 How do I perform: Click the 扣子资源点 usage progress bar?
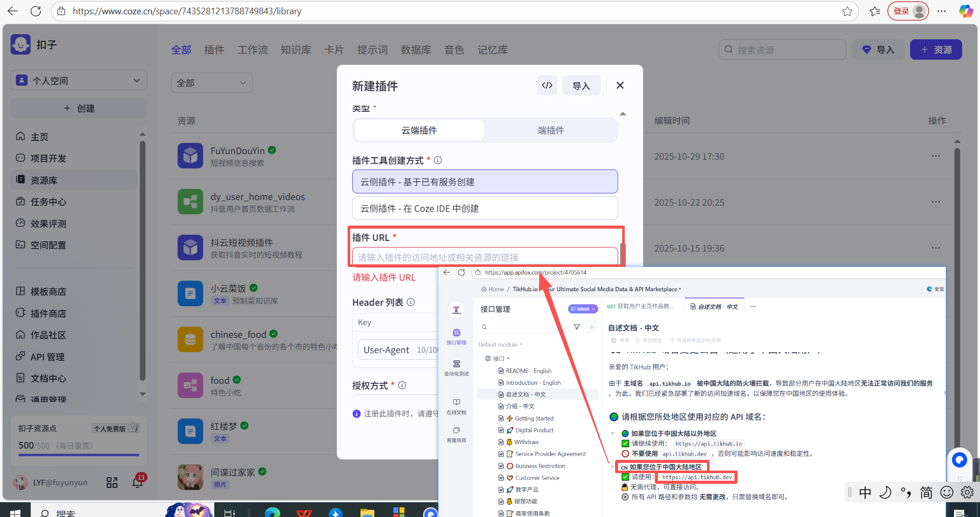(79, 454)
